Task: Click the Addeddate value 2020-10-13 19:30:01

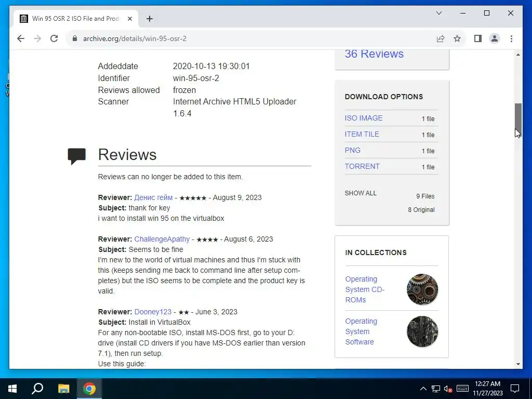Action: pyautogui.click(x=211, y=66)
